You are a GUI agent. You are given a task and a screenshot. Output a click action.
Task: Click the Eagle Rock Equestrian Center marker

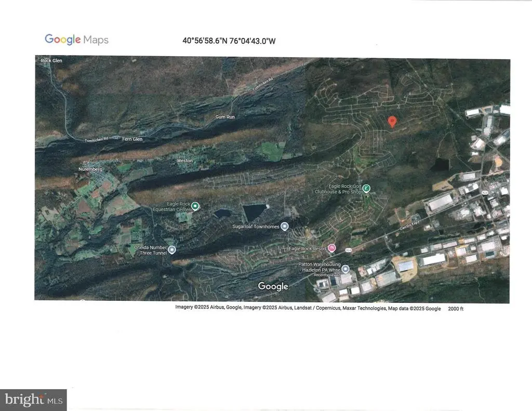195,206
